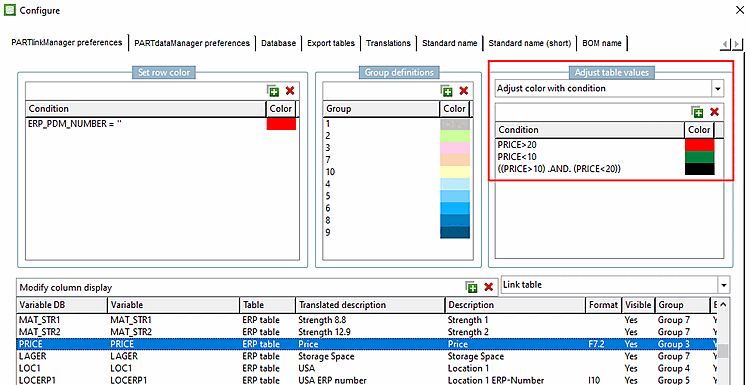Image resolution: width=750 pixels, height=385 pixels.
Task: Switch to PARTdataManager preferences tab
Action: tap(192, 43)
